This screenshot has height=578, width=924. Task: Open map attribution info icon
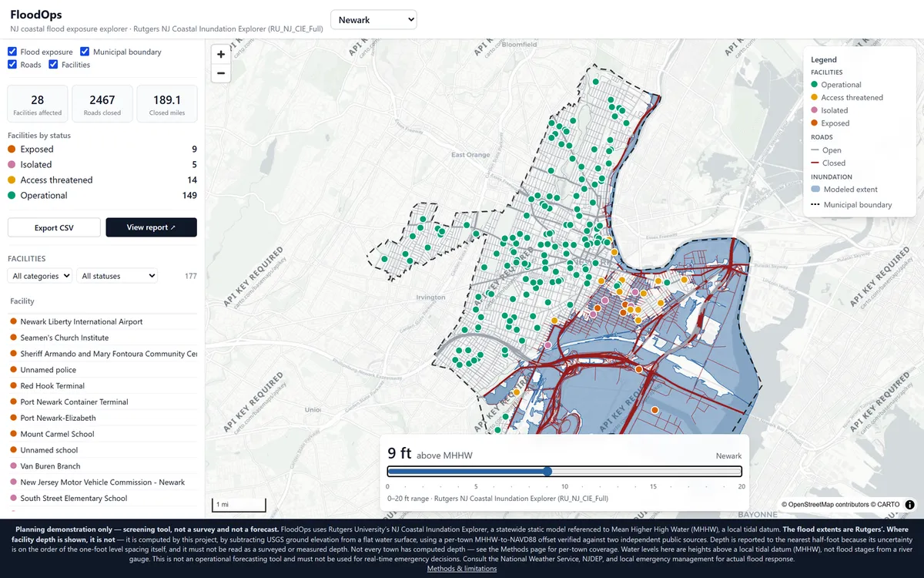coord(909,505)
